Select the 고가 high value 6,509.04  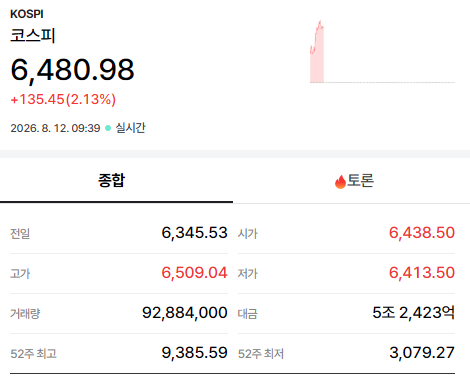[194, 273]
